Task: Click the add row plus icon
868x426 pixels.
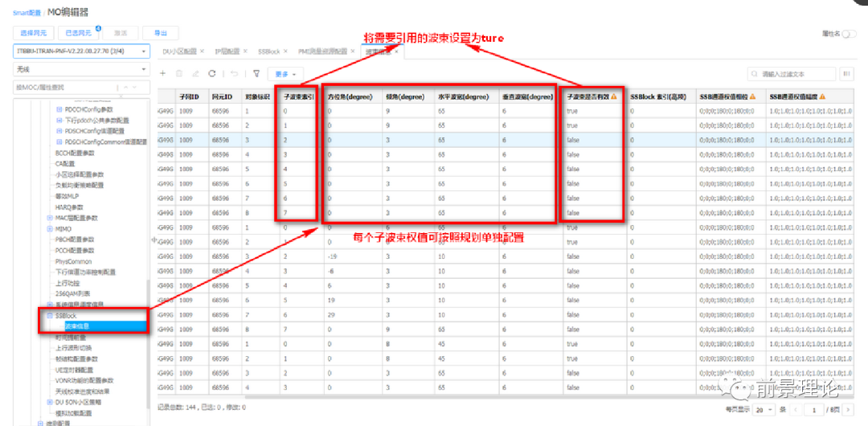Action: click(163, 73)
